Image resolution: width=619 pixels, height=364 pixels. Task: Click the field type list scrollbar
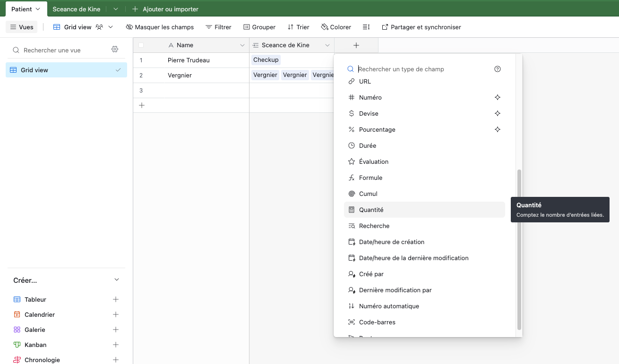519,250
